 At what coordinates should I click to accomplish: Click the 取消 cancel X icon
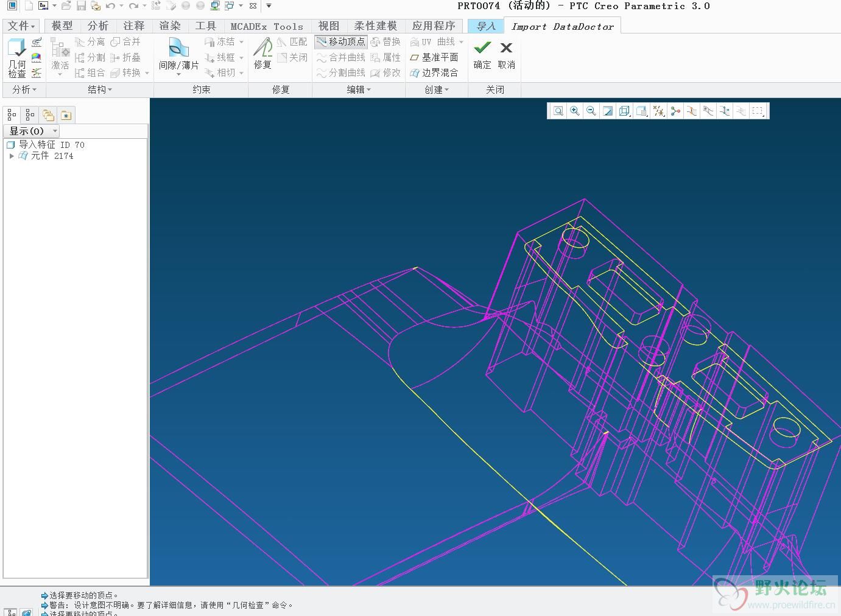click(x=506, y=48)
